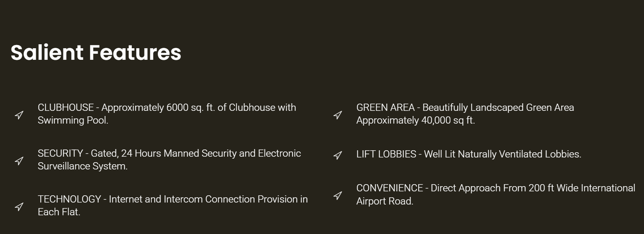The width and height of the screenshot is (644, 234).
Task: Click the arrow icon beside CONVENIENCE feature
Action: click(338, 196)
